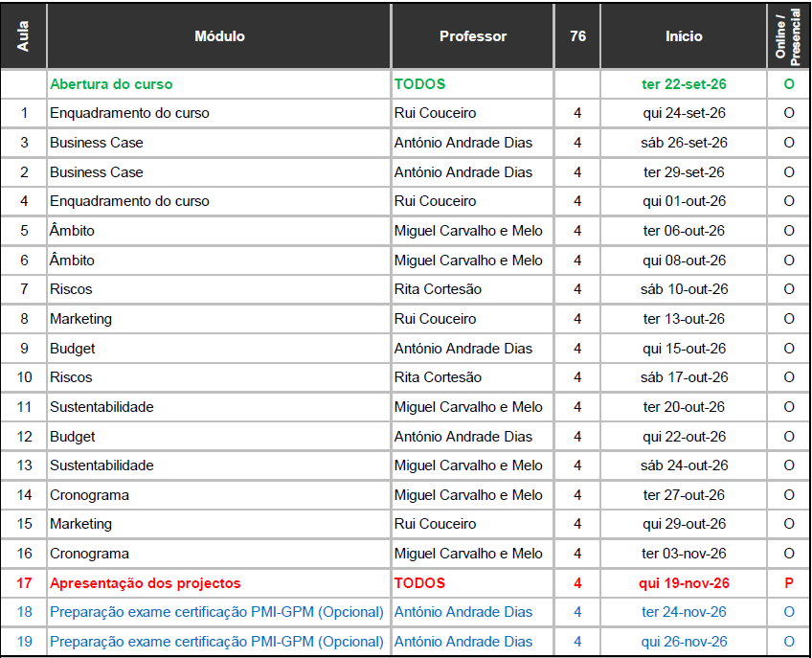Select the date ter 03-nov-26
812x658 pixels.
click(x=684, y=554)
